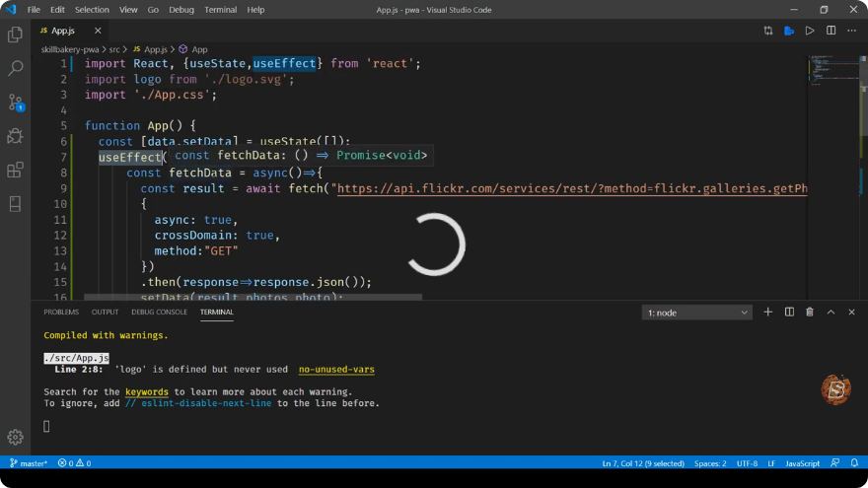Open More Actions ellipsis in editor toolbar
Viewport: 868px width, 488px height.
pyautogui.click(x=852, y=31)
